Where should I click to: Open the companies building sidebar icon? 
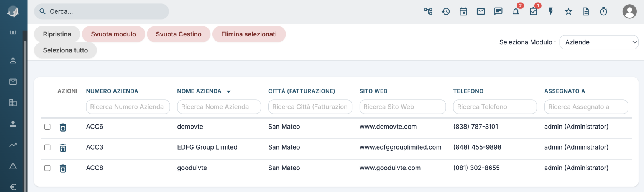(13, 103)
